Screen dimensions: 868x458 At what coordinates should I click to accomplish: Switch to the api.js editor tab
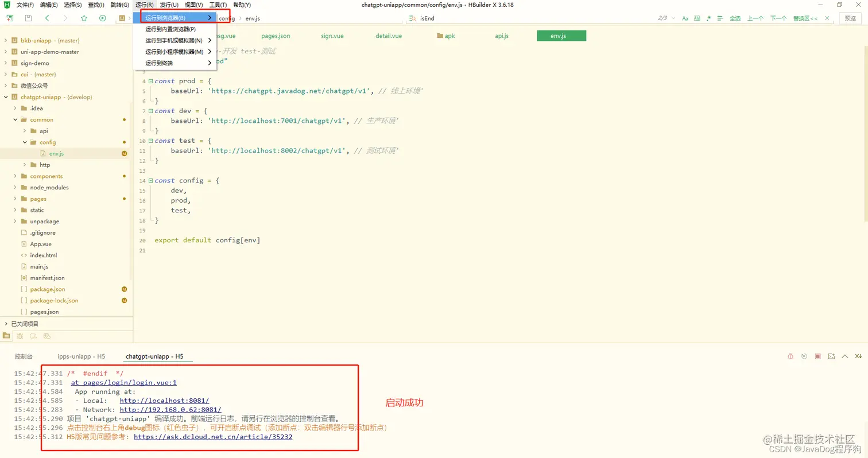[502, 36]
